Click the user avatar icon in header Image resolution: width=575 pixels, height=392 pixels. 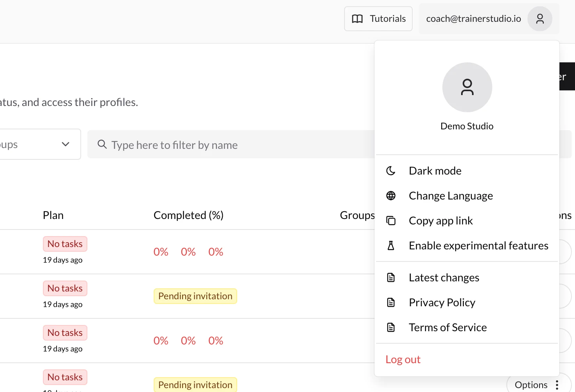[540, 19]
